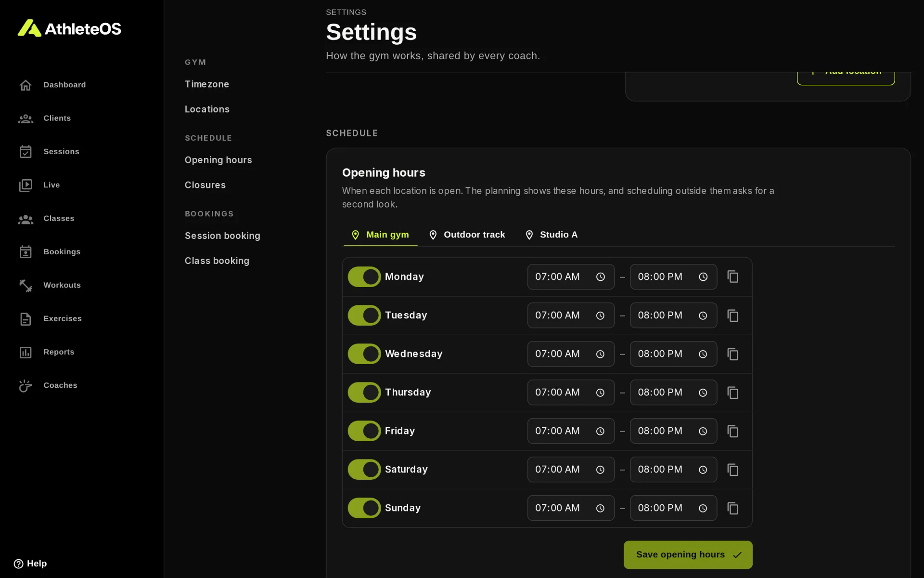Go to Dashboard in the sidebar
This screenshot has width=924, height=578.
tap(52, 85)
